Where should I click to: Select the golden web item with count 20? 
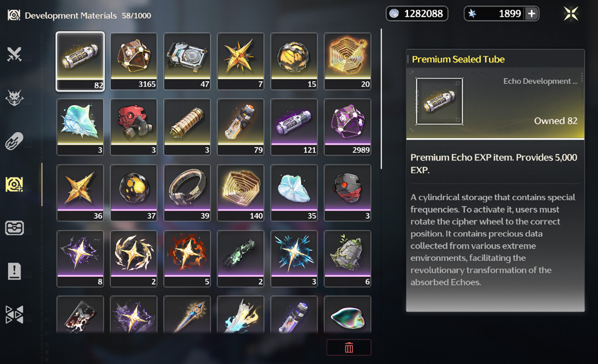(x=348, y=61)
